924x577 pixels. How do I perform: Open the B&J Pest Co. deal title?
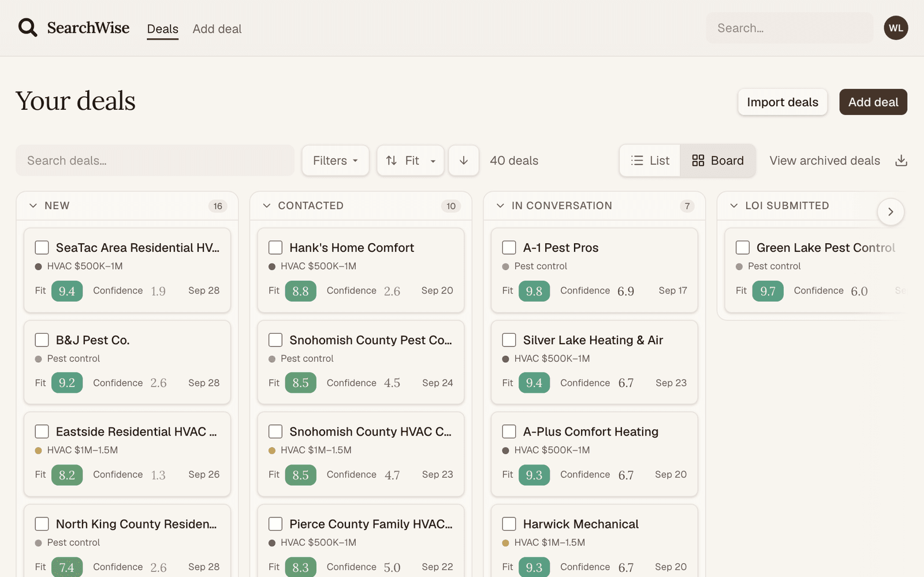point(92,340)
